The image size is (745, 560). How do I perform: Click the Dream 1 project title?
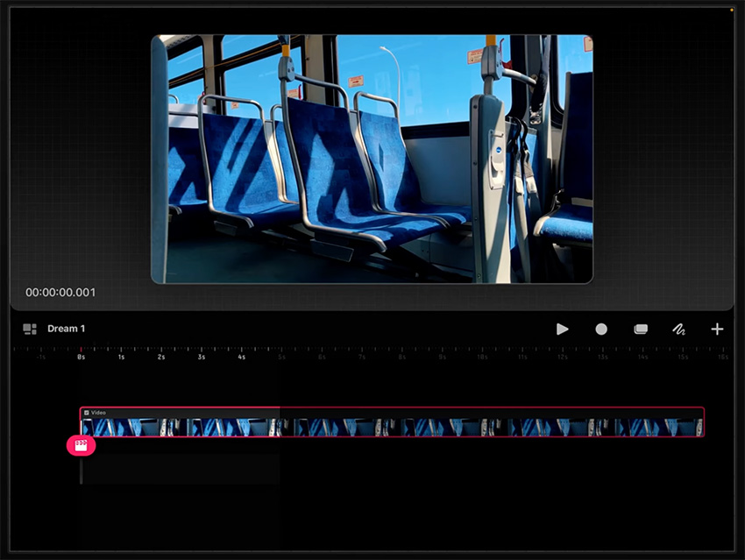[66, 329]
